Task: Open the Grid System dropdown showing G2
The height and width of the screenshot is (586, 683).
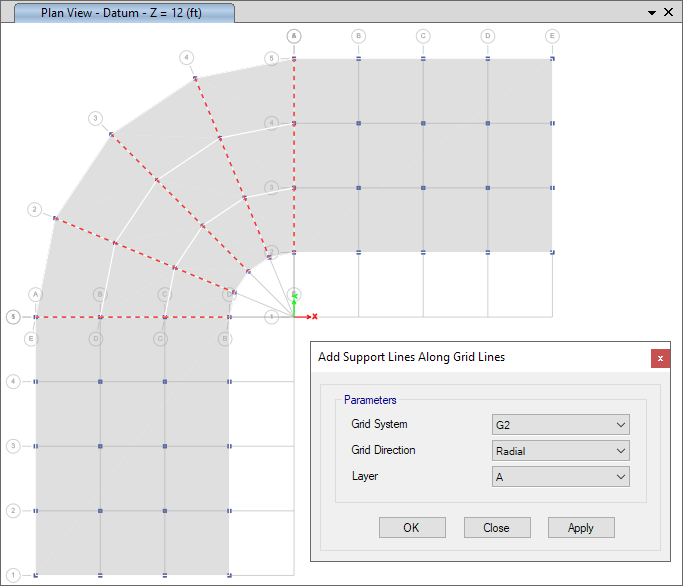Action: coord(561,424)
